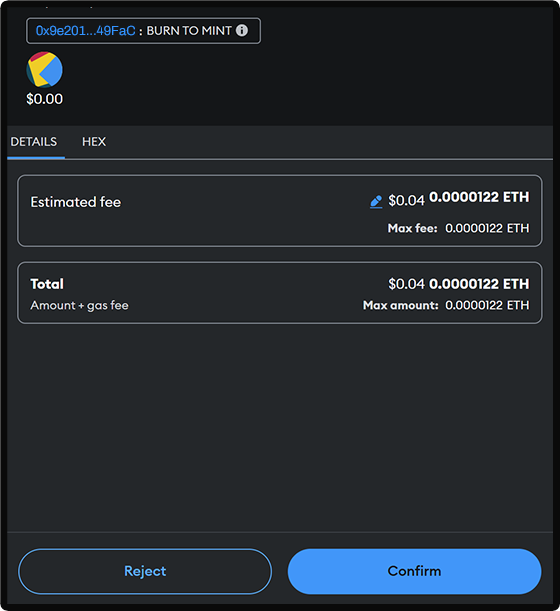This screenshot has height=611, width=560.
Task: Click the Estimated fee label
Action: pos(76,202)
